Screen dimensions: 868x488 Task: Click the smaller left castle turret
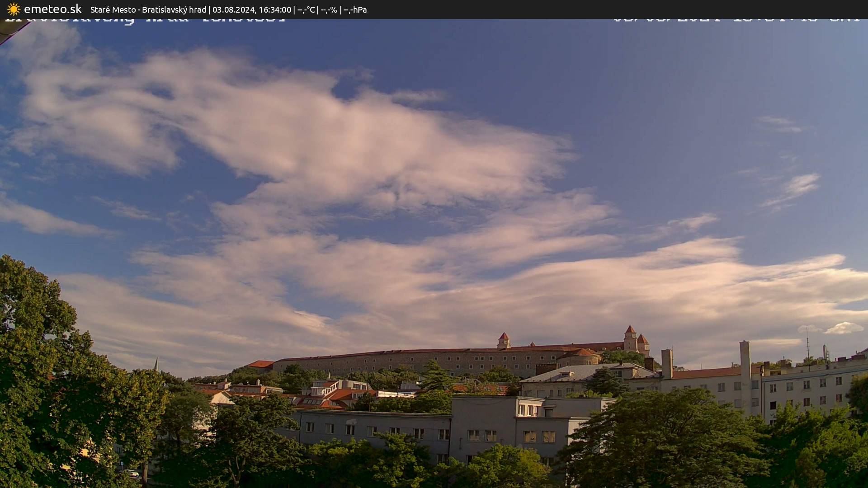coord(503,340)
